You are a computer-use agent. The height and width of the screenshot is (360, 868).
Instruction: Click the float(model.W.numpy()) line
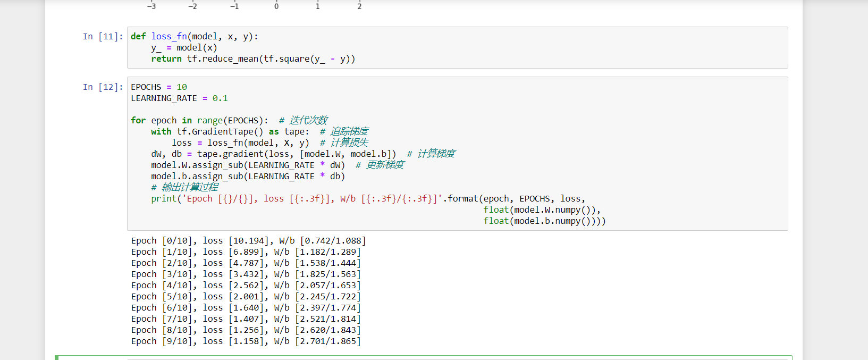pyautogui.click(x=542, y=210)
